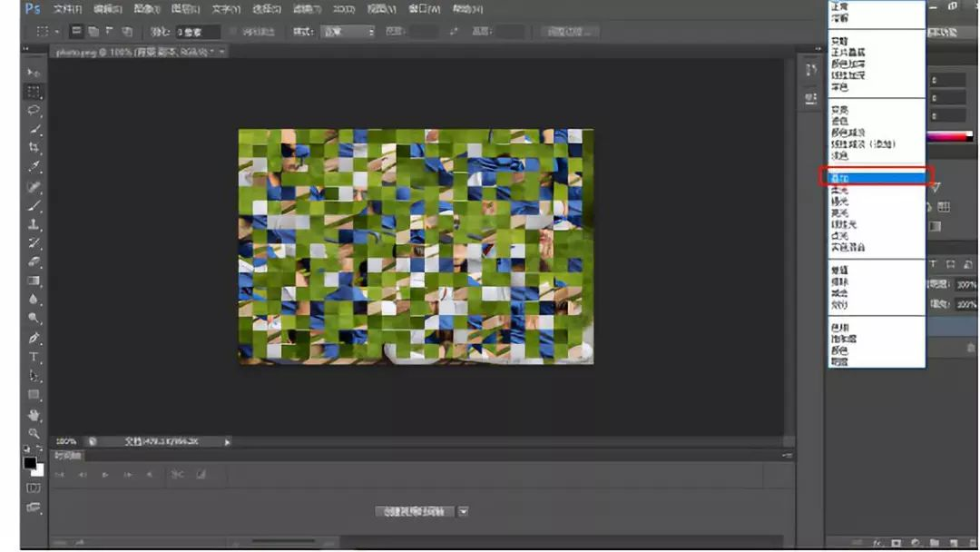980x552 pixels.
Task: Select the Hand tool
Action: (34, 415)
